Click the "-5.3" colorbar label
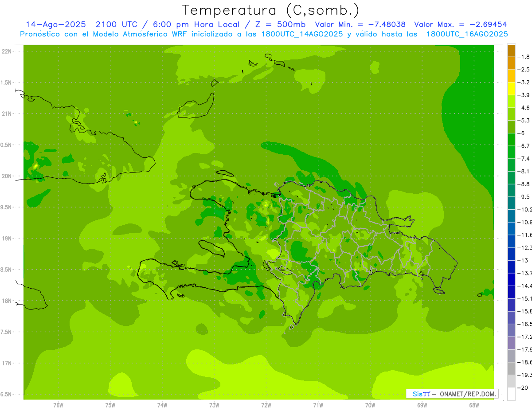Viewport: 532px width, 411px height. [x=523, y=120]
